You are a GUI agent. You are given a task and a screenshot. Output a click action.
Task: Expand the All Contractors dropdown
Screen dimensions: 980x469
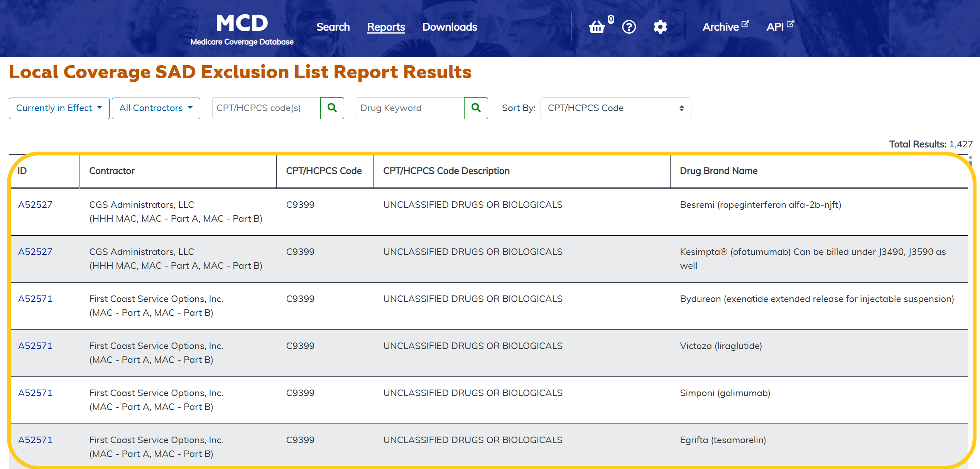(156, 108)
